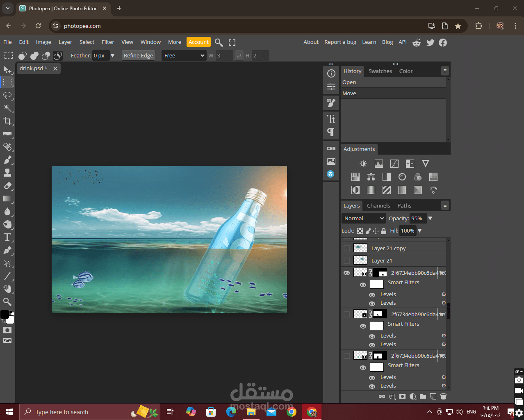Open the Filter menu
Screen dimensions: 524x420
click(x=108, y=42)
